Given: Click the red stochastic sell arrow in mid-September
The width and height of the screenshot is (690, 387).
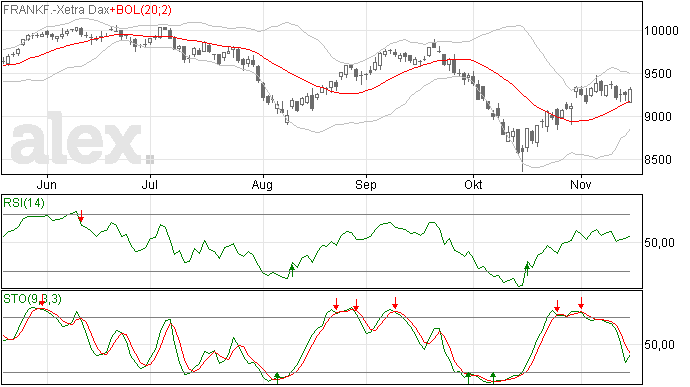Looking at the screenshot, I should point(395,302).
